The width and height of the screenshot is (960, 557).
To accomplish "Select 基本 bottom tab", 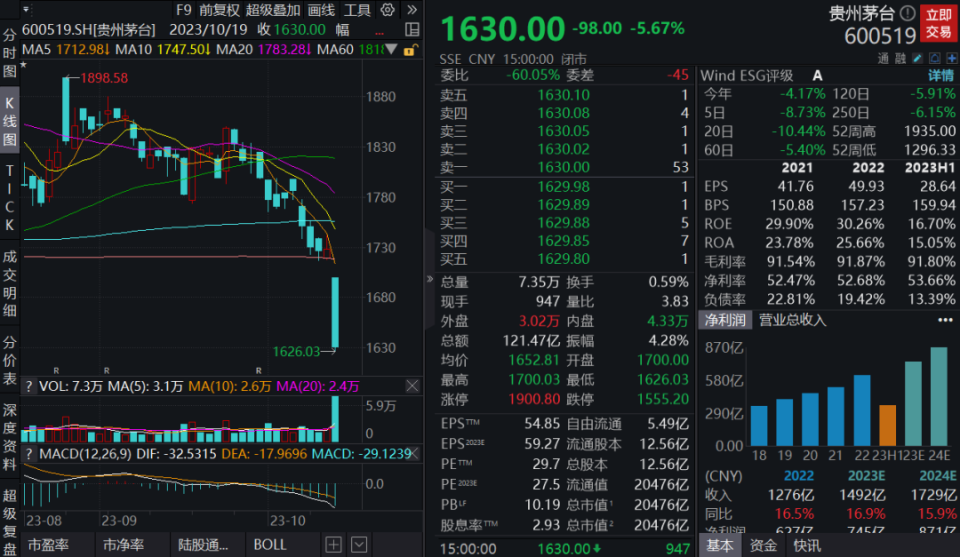I will pyautogui.click(x=719, y=545).
